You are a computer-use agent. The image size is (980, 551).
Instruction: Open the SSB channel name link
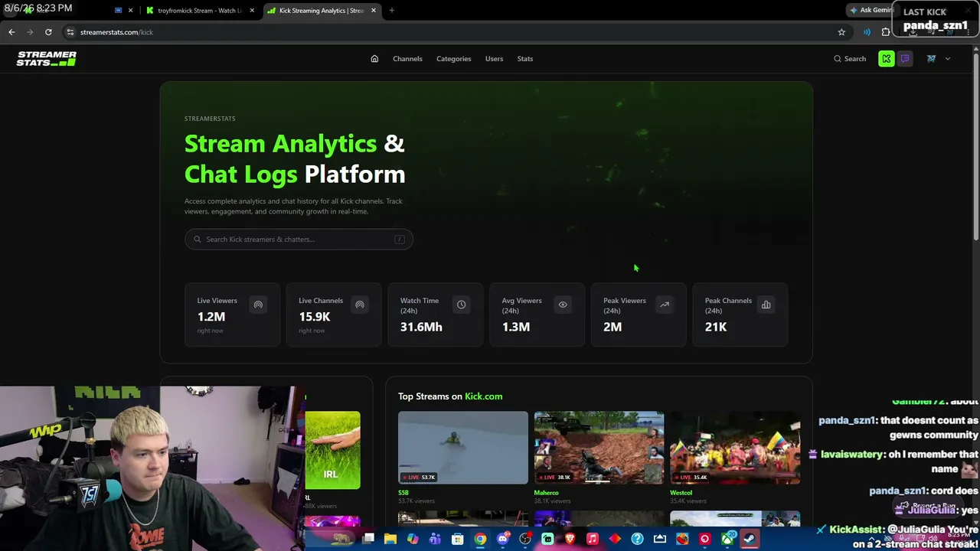tap(403, 493)
